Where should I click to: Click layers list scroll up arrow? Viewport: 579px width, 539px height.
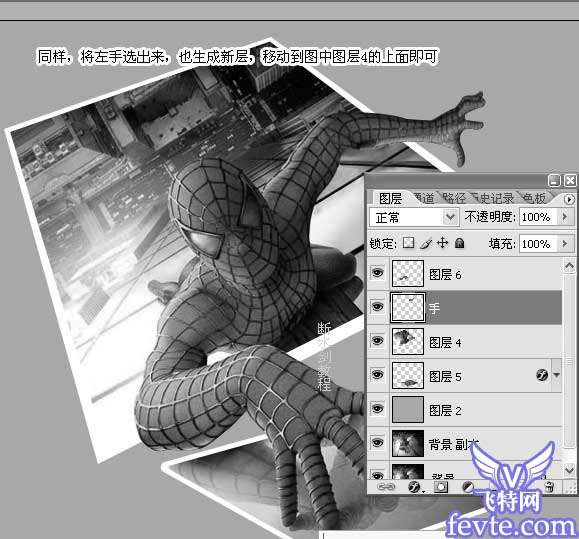click(569, 265)
